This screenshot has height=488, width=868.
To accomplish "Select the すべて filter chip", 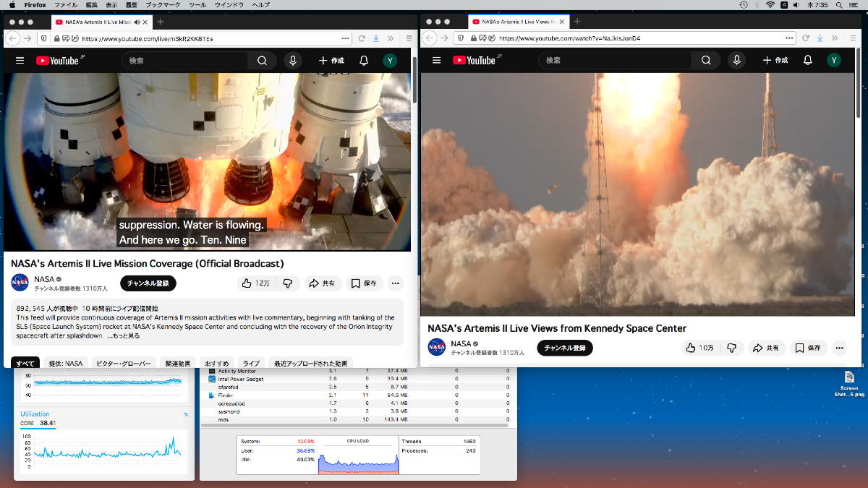I will (25, 363).
